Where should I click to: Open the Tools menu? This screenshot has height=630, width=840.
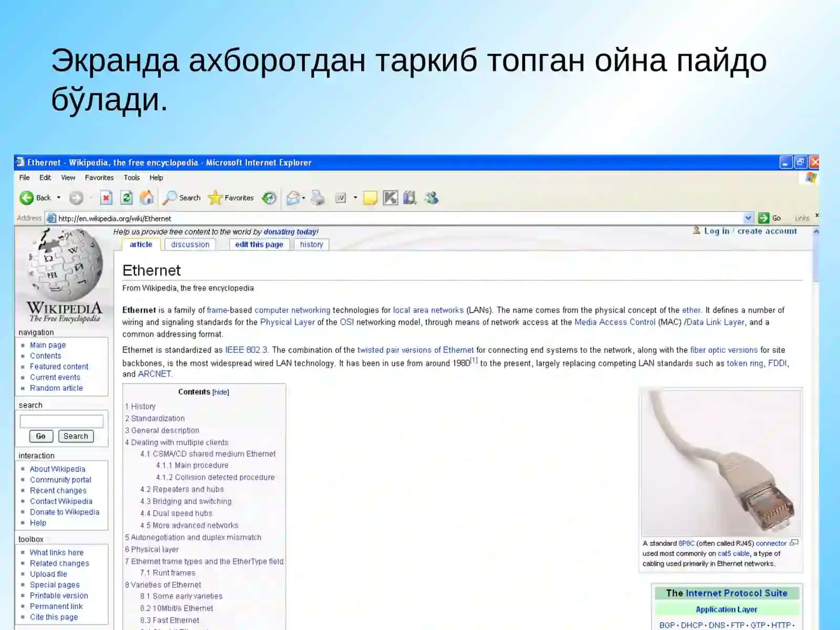coord(132,177)
